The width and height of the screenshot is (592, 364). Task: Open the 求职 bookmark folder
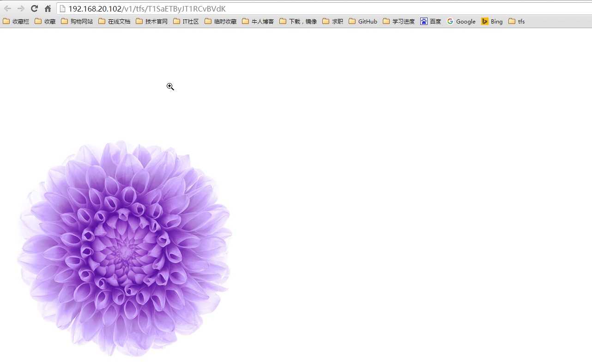click(333, 21)
